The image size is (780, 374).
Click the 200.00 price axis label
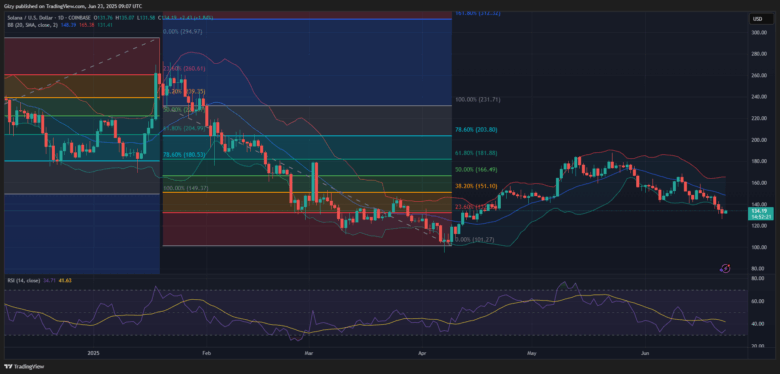tap(759, 140)
